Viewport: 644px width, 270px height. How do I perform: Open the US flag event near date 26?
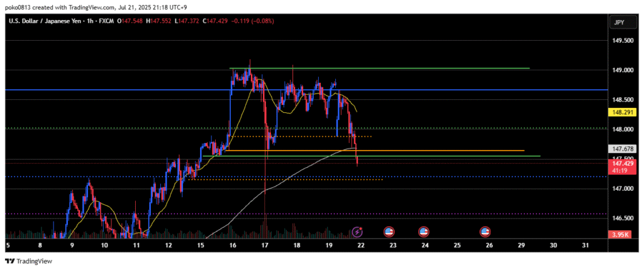tap(485, 232)
